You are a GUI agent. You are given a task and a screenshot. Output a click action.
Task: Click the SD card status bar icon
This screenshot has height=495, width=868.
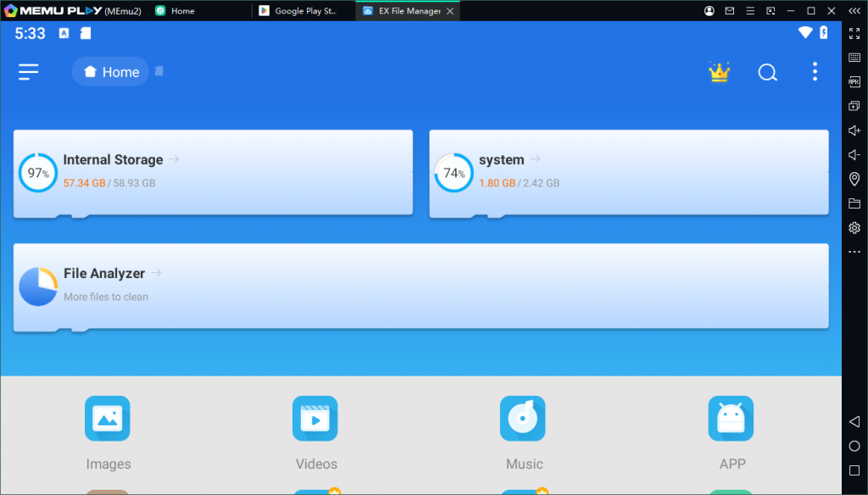click(x=86, y=33)
